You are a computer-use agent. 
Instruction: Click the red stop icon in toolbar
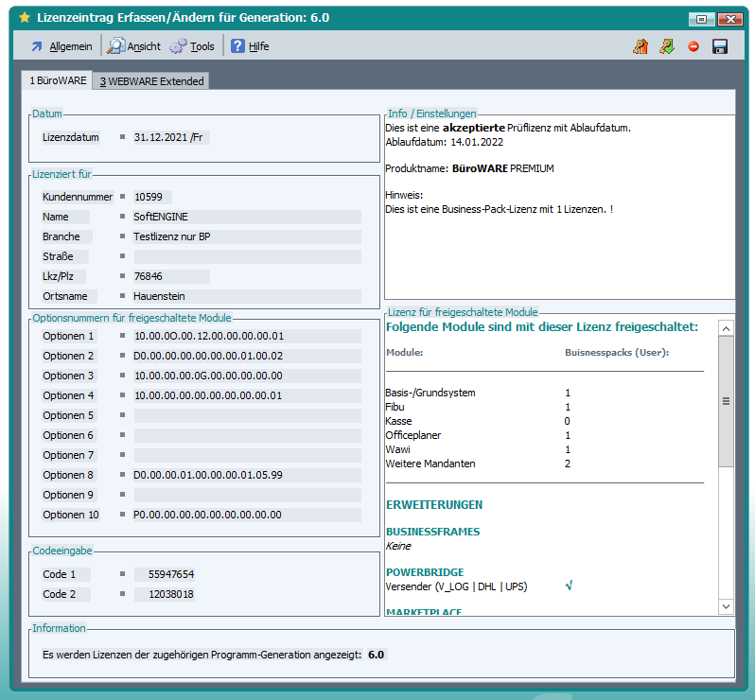click(x=694, y=46)
